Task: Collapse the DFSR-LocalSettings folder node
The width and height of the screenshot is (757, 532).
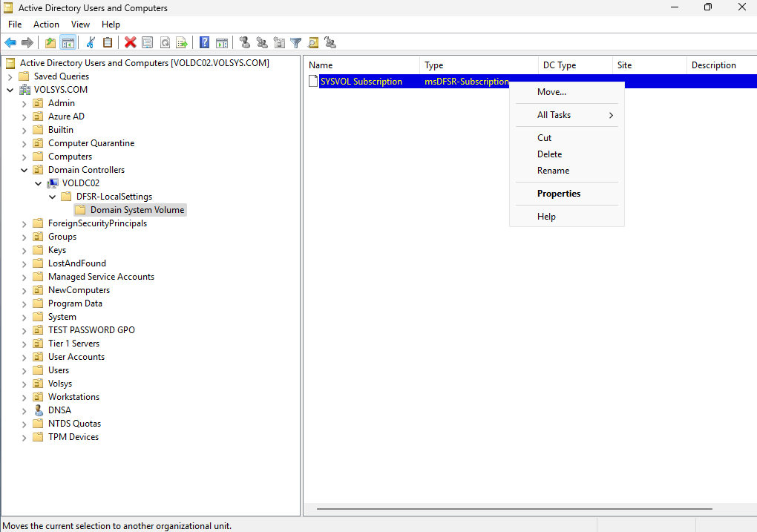Action: pyautogui.click(x=52, y=197)
